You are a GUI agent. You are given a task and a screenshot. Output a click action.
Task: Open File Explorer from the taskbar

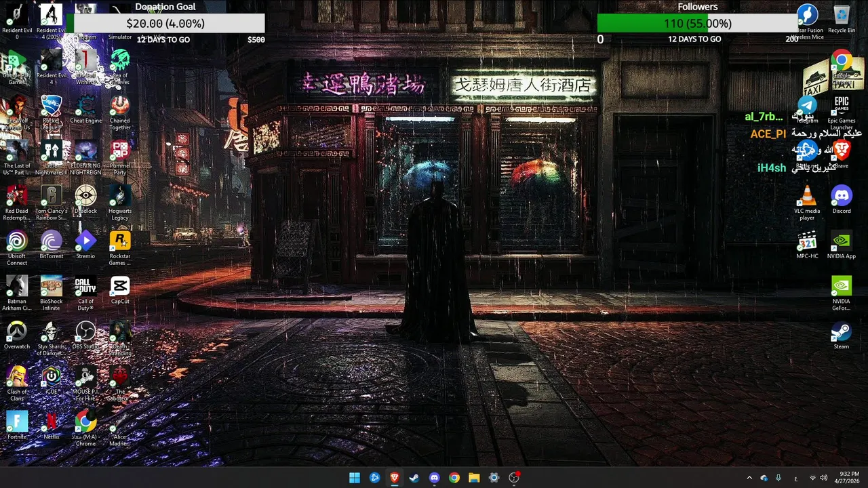point(474,478)
